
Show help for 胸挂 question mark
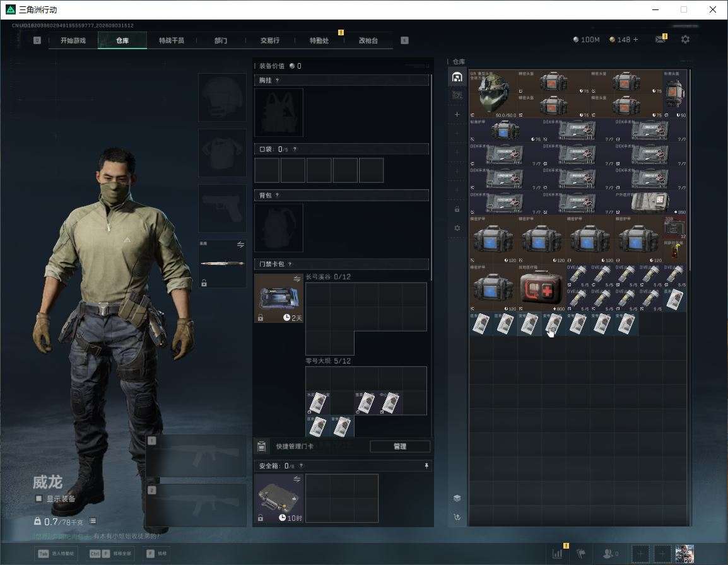tap(277, 80)
